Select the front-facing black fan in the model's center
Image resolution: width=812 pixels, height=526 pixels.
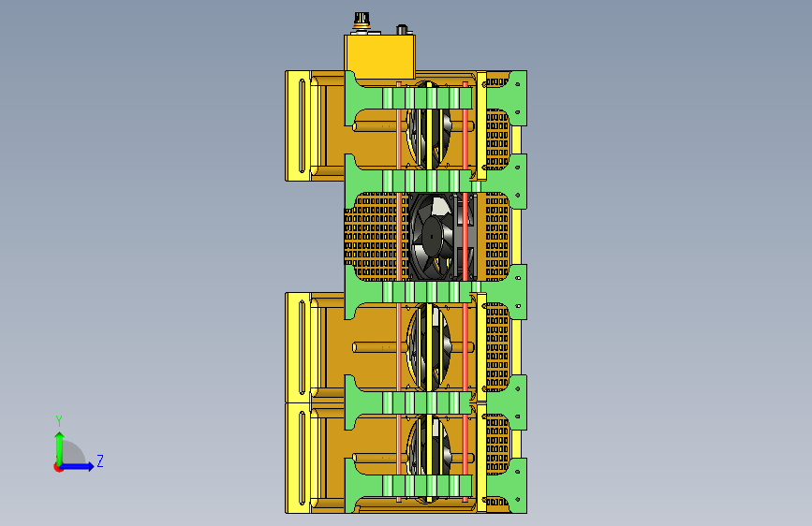coord(432,237)
